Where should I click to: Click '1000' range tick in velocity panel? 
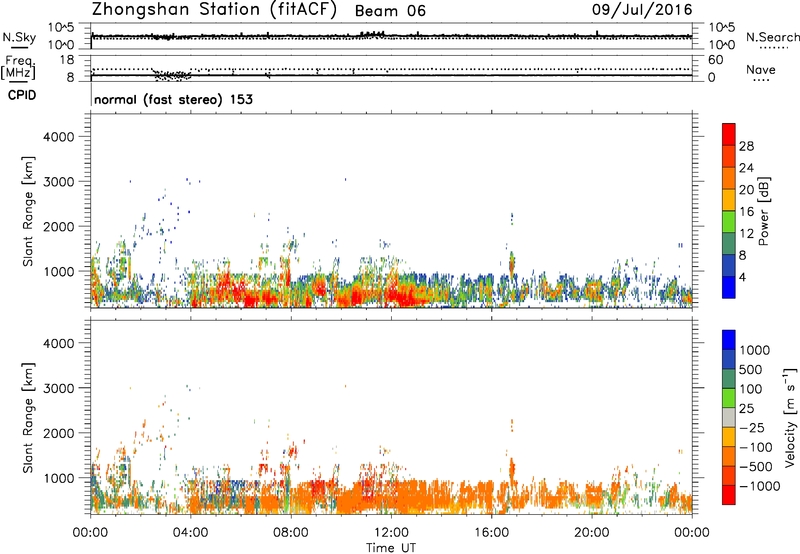58,478
